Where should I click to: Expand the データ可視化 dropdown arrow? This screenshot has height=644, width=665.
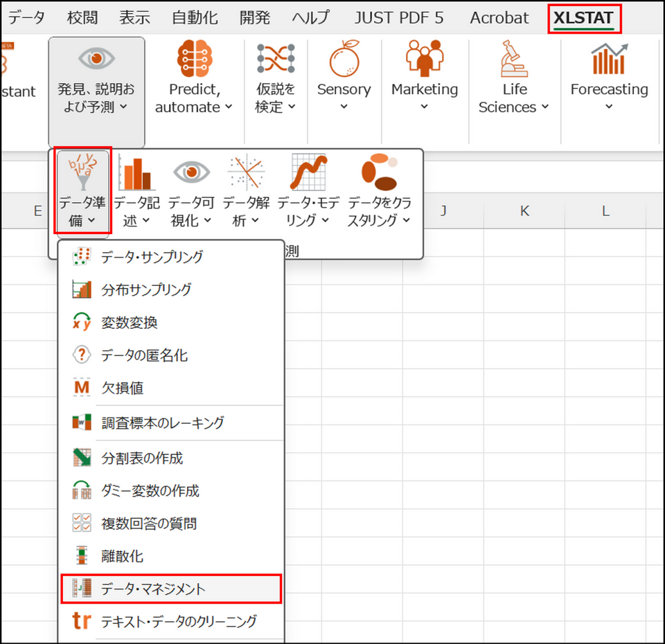tap(207, 220)
